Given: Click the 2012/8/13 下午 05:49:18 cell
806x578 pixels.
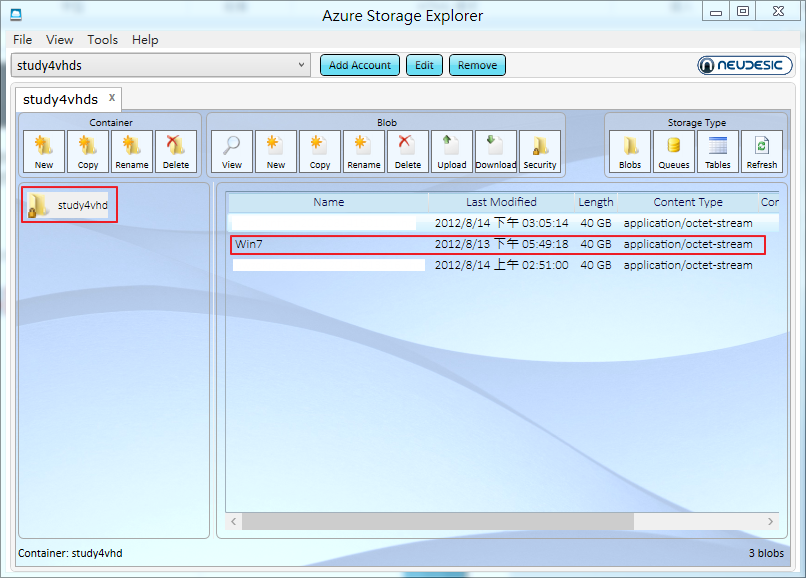Looking at the screenshot, I should coord(502,244).
